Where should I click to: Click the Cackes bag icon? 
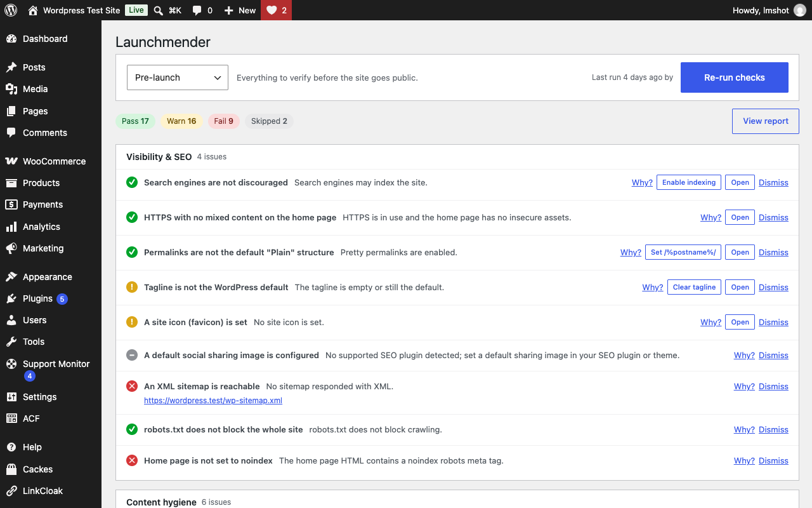[11, 469]
